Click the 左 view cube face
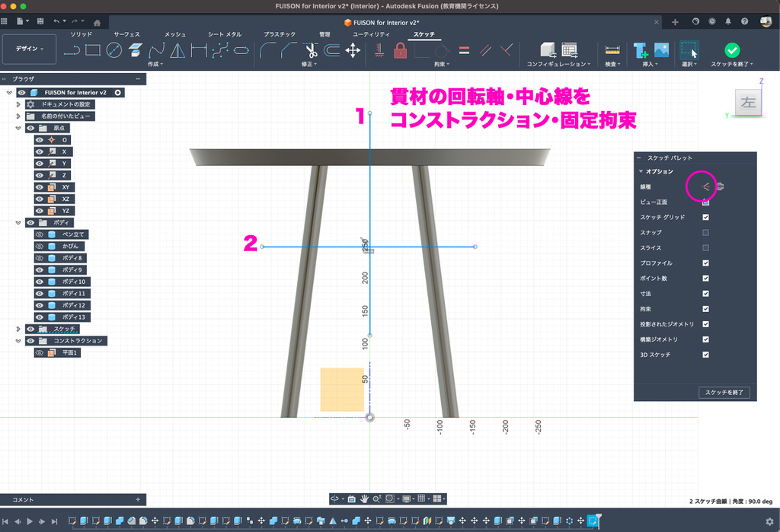Image resolution: width=780 pixels, height=532 pixels. pyautogui.click(x=748, y=104)
